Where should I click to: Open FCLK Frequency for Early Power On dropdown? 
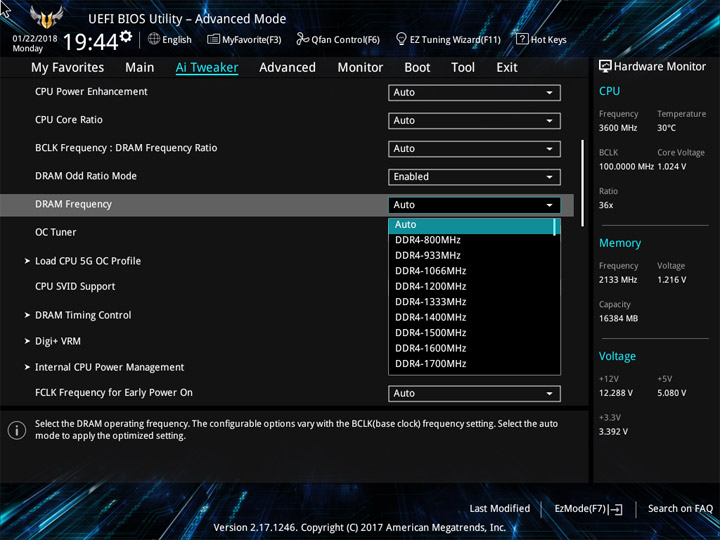pyautogui.click(x=474, y=394)
